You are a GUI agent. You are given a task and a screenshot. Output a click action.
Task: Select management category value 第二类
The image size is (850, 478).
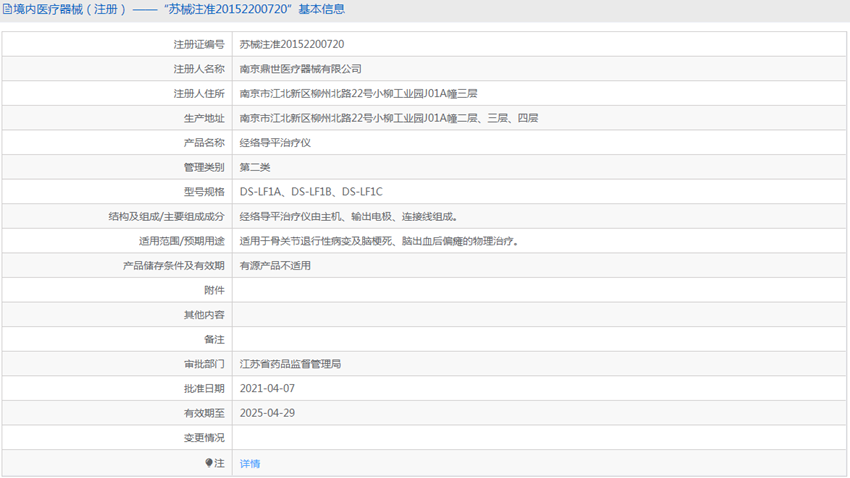tap(255, 167)
